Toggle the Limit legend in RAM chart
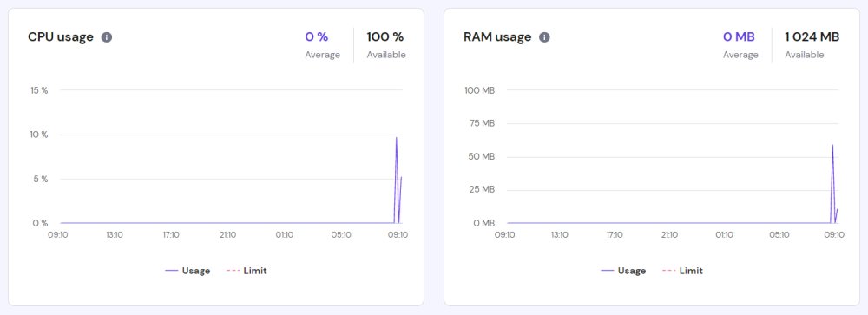 point(682,271)
